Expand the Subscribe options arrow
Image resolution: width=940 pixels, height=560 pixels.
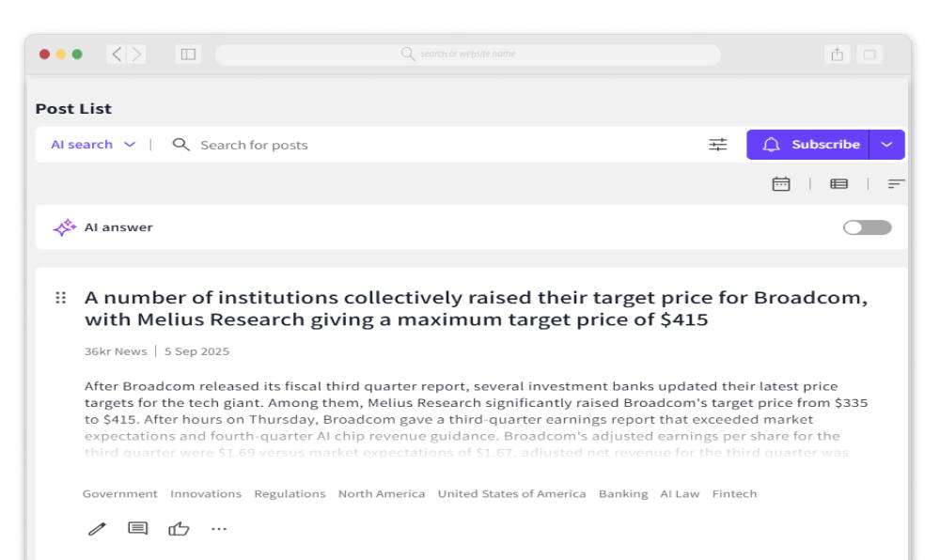point(887,145)
